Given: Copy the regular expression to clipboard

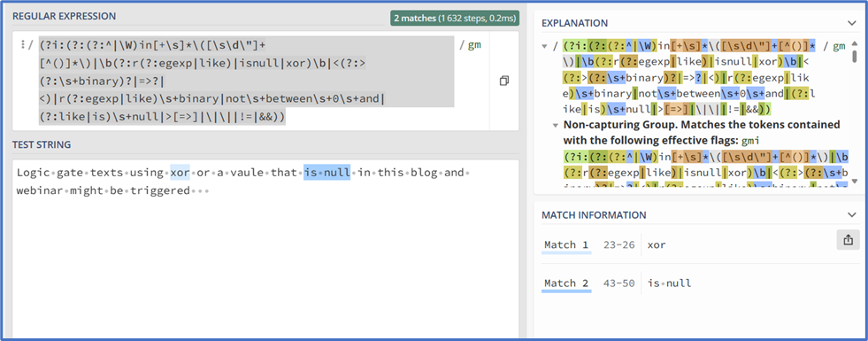Looking at the screenshot, I should pyautogui.click(x=503, y=81).
